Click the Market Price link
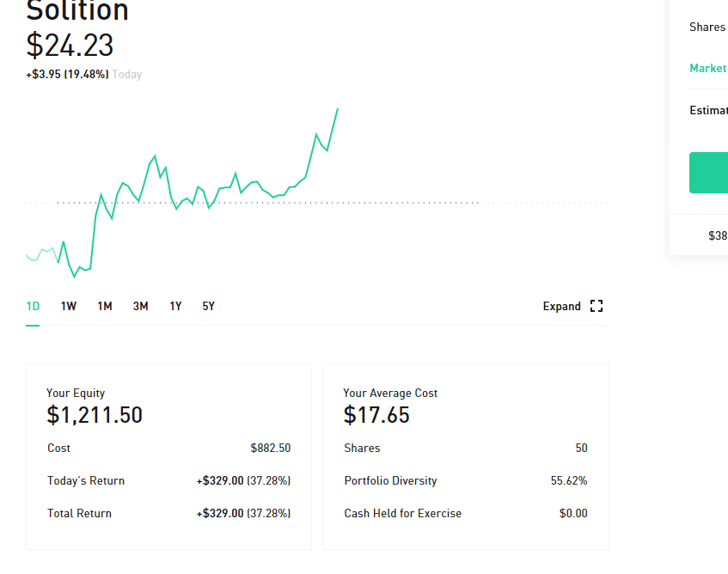 tap(708, 68)
